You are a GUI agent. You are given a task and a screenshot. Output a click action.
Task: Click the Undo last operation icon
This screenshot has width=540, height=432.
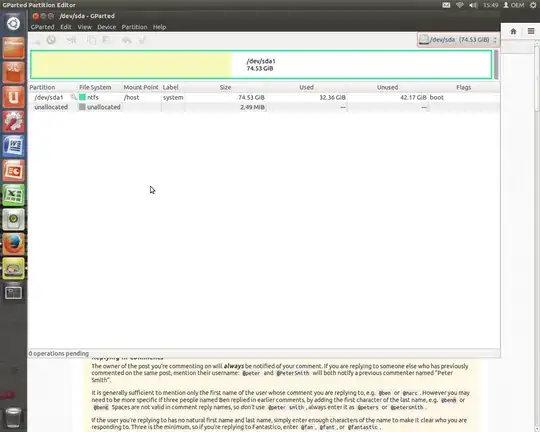click(x=126, y=40)
